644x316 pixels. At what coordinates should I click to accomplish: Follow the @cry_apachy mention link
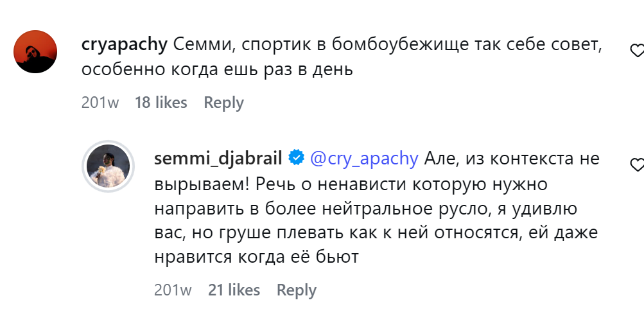pos(364,157)
